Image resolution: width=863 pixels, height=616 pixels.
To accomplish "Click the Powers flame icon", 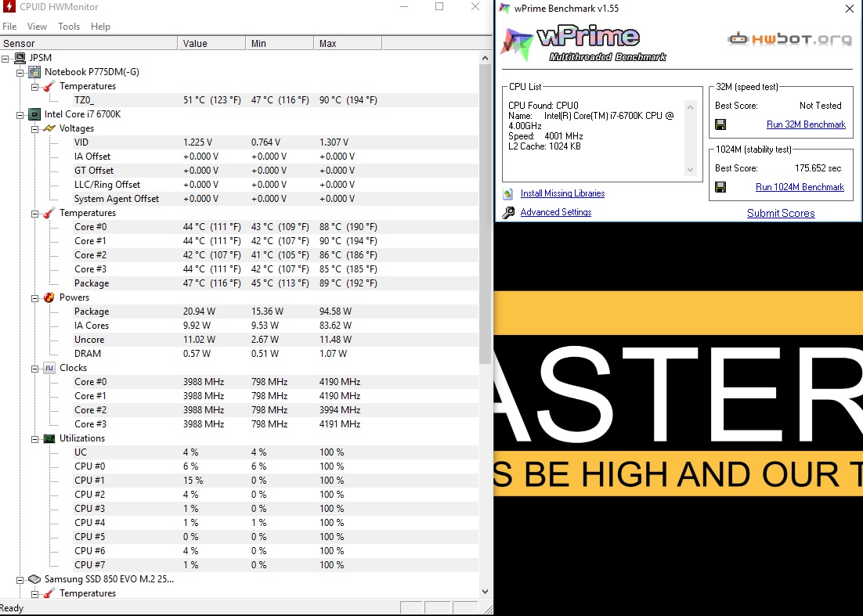I will click(49, 297).
